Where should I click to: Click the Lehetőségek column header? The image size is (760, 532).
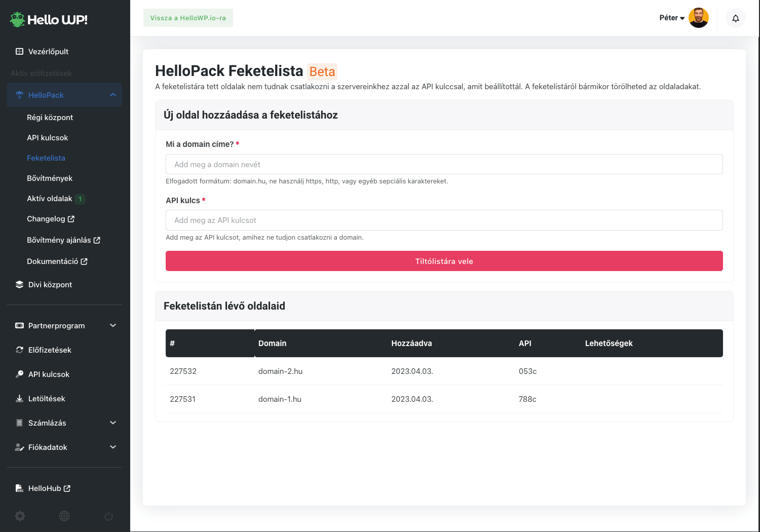(x=609, y=343)
